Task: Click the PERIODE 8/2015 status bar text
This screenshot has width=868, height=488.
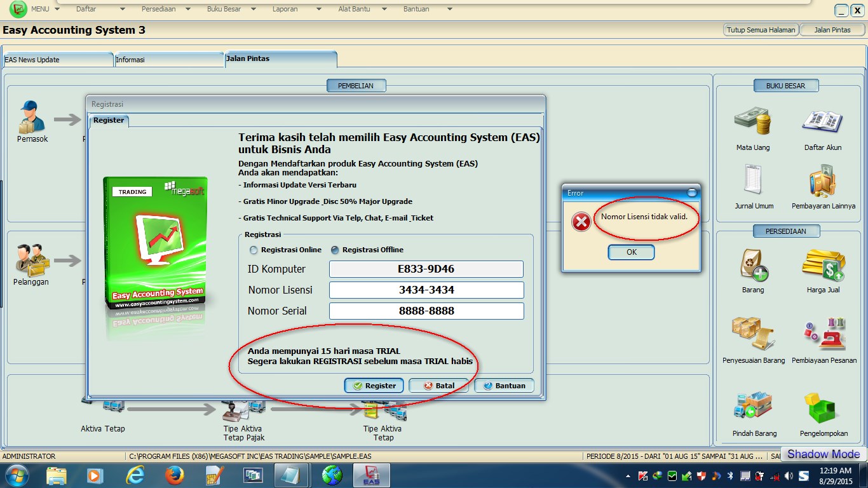Action: (674, 456)
